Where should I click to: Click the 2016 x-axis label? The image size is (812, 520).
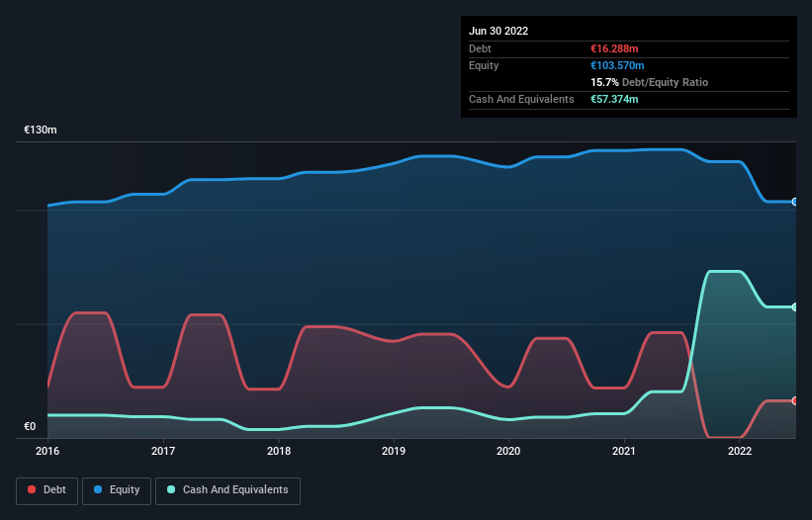pos(47,451)
